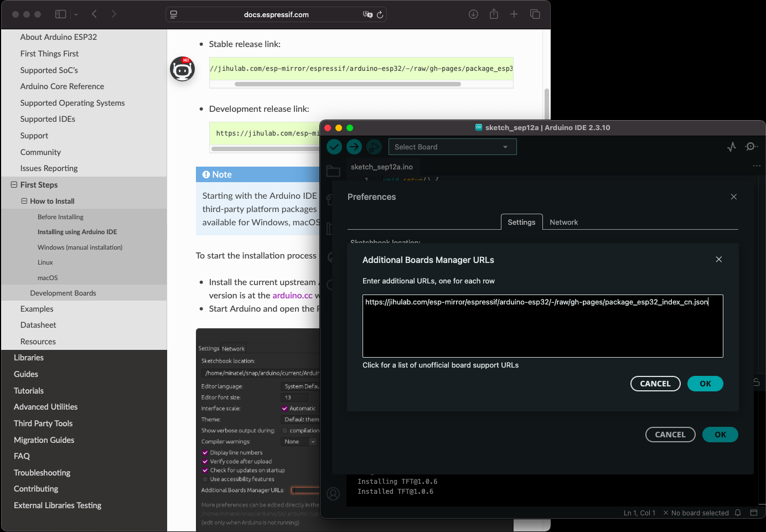The height and width of the screenshot is (532, 766).
Task: Click the Safari address bar docs.espressif.com
Action: pos(276,14)
